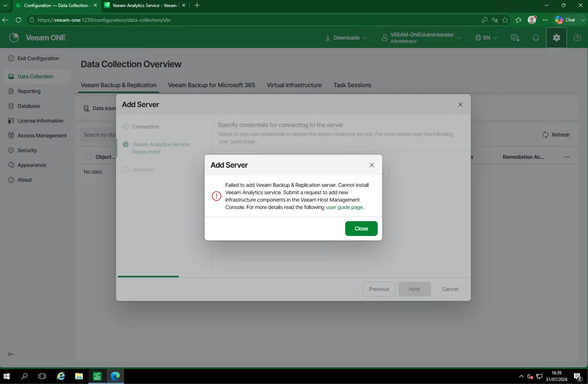The image size is (588, 384).
Task: Open Reporting sidebar section
Action: (25, 91)
